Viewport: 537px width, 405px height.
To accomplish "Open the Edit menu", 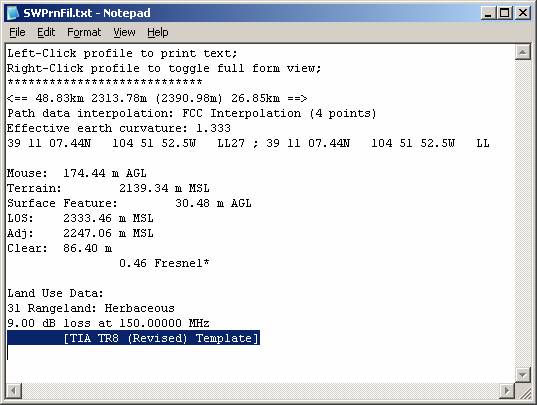I will click(46, 33).
